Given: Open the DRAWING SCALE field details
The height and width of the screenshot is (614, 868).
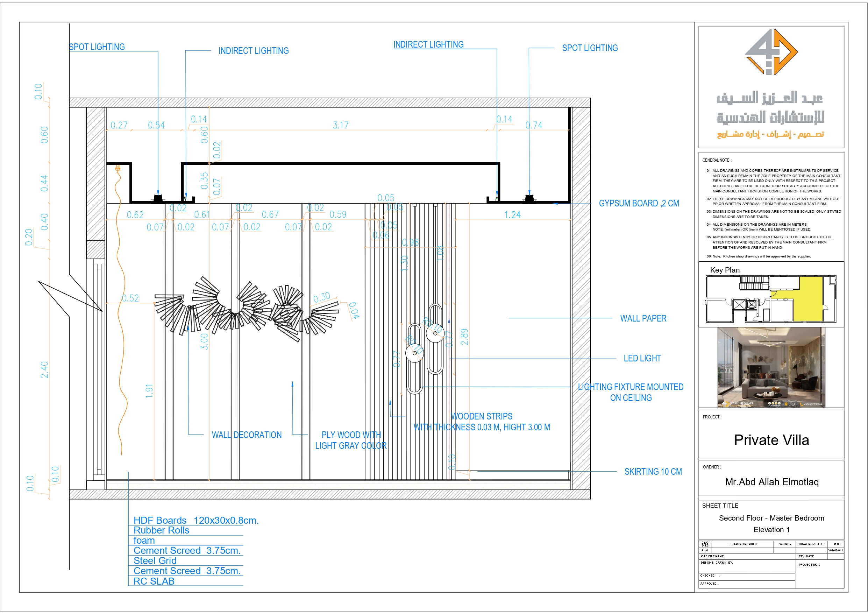Looking at the screenshot, I should point(811,544).
